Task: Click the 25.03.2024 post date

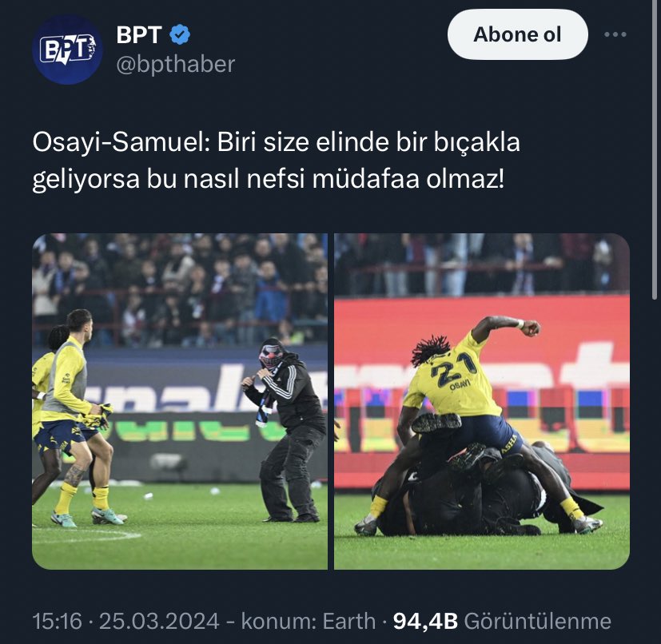Action: click(159, 622)
